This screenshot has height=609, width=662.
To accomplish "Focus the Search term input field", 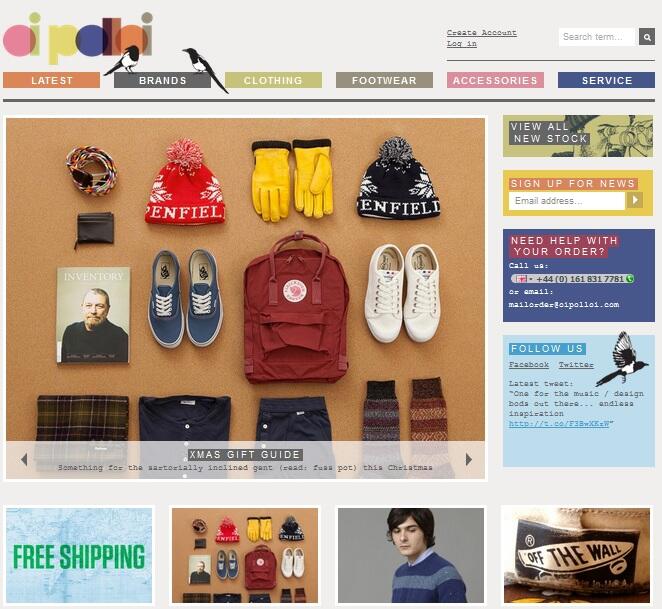I will pyautogui.click(x=597, y=37).
